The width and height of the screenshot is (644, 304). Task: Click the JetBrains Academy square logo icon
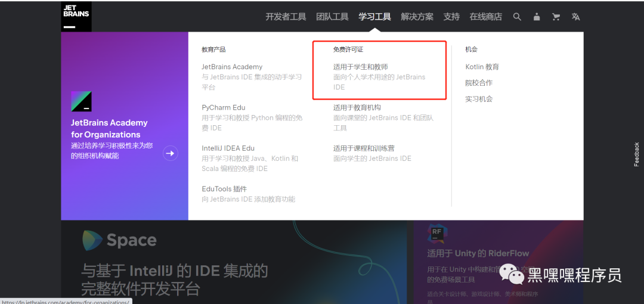pos(81,101)
